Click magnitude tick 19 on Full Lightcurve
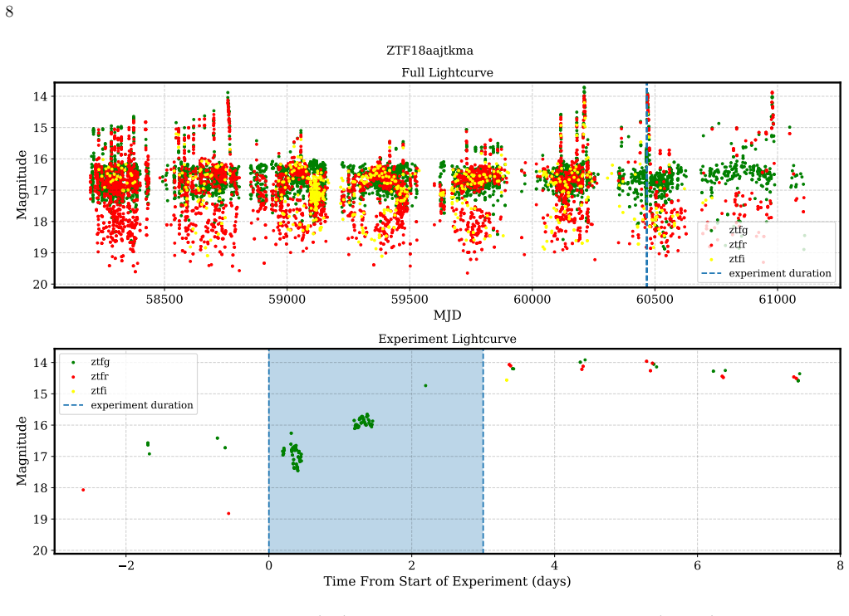 coord(40,252)
